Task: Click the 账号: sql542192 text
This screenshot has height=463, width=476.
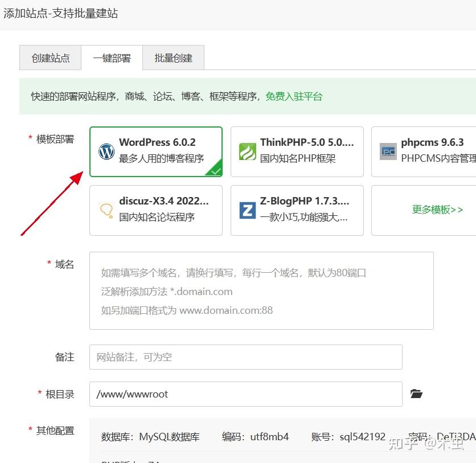Action: 348,437
